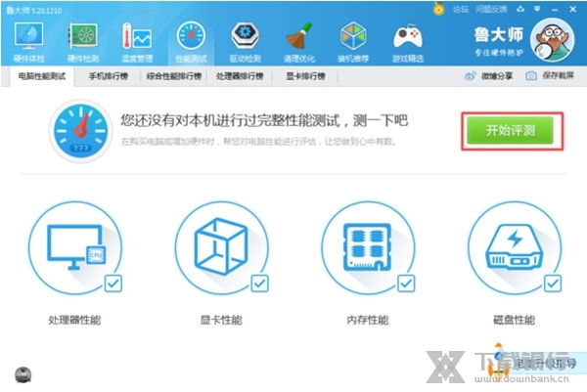Click the 显卡性能 3D cube icon
Viewport: 587px width, 392px height.
221,247
